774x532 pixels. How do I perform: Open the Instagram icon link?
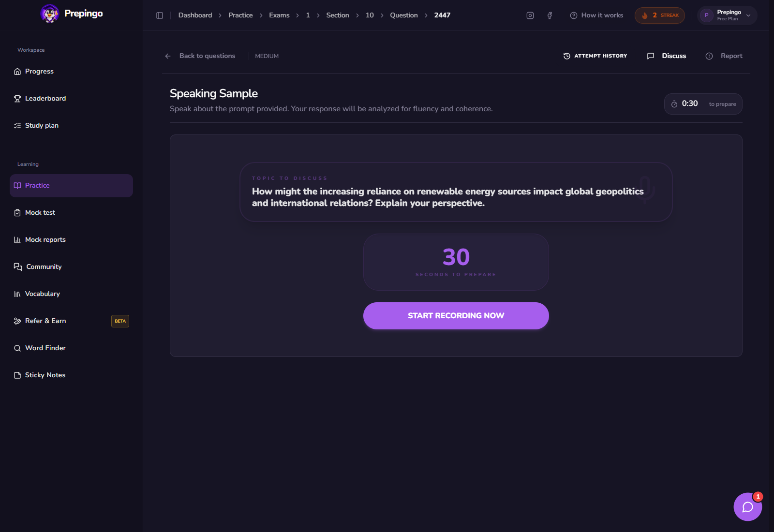(x=530, y=15)
